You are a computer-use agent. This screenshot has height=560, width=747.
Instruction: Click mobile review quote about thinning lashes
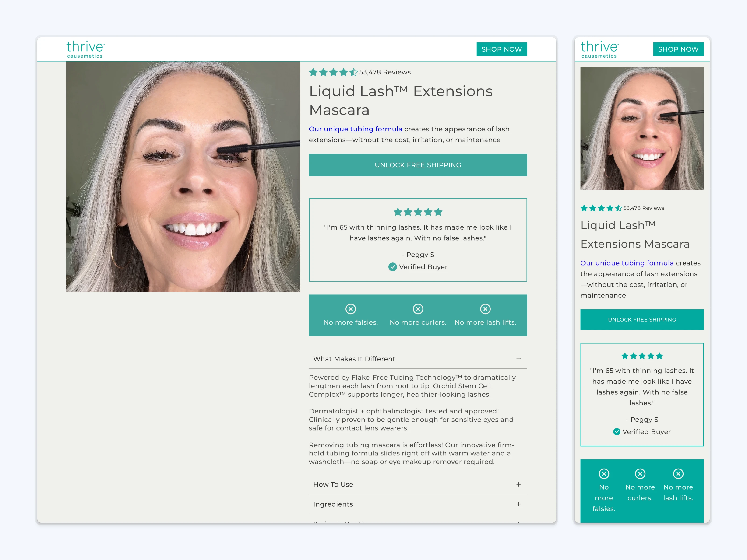pyautogui.click(x=642, y=386)
